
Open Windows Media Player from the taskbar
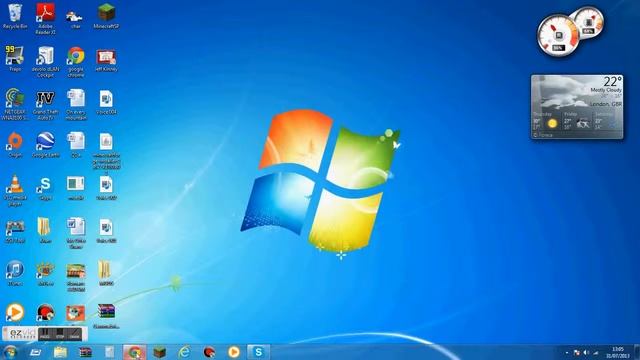pos(234,352)
